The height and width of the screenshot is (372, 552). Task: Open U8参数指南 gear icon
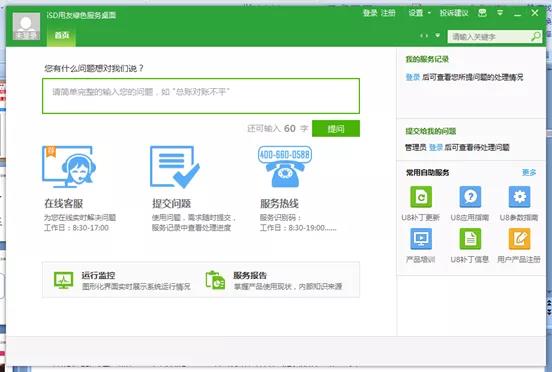pyautogui.click(x=519, y=197)
